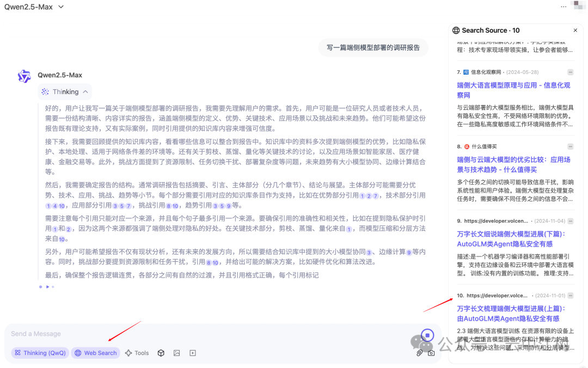
Task: Click the sparkle icon next to Thinking
Action: [x=45, y=91]
